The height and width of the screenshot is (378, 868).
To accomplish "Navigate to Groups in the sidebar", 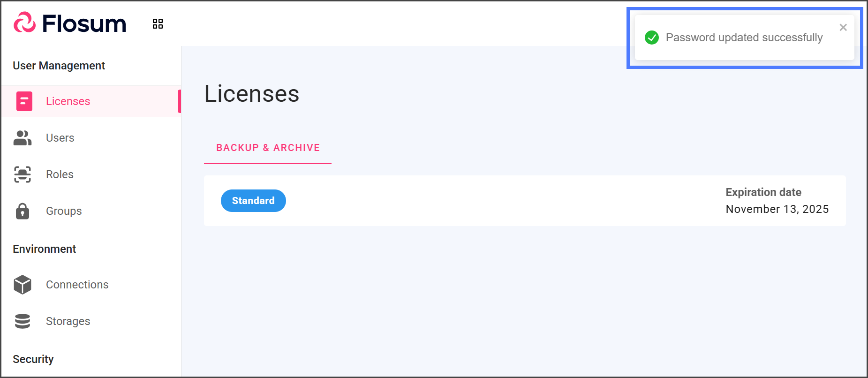I will click(x=64, y=211).
